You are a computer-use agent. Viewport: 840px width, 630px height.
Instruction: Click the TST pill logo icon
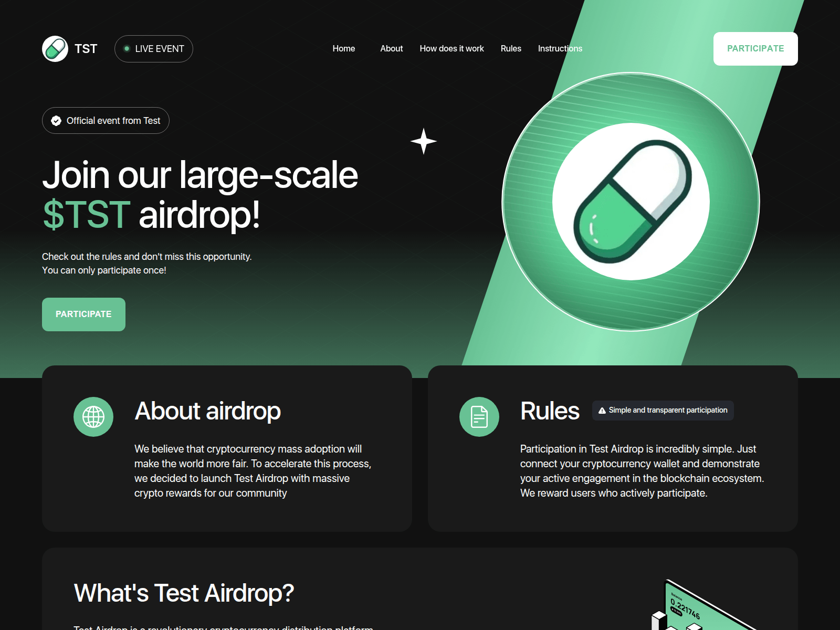coord(55,49)
